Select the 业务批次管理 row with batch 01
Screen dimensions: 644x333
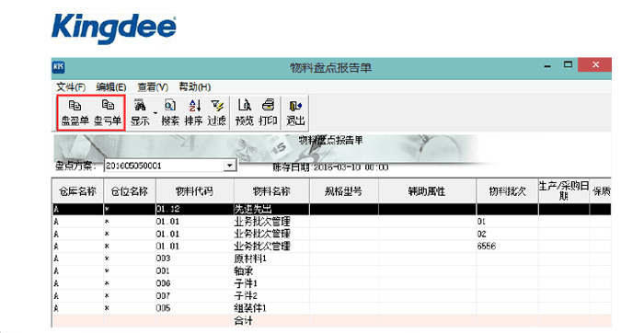tap(331, 222)
